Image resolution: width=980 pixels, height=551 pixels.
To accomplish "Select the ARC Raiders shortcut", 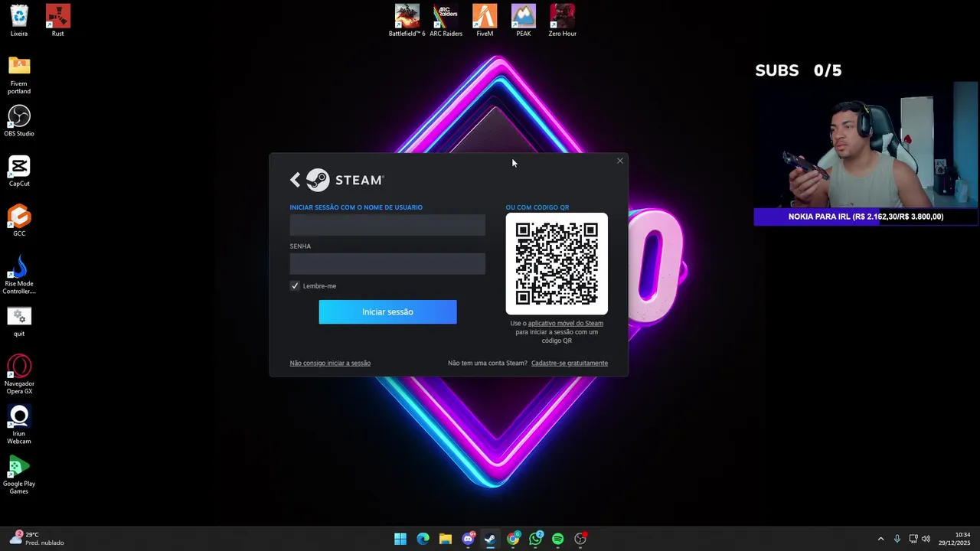I will [x=446, y=21].
